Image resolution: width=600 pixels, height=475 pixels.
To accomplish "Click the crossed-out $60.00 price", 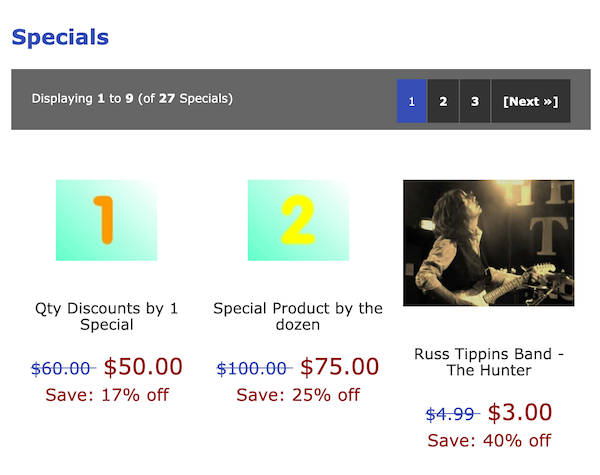I will click(61, 369).
